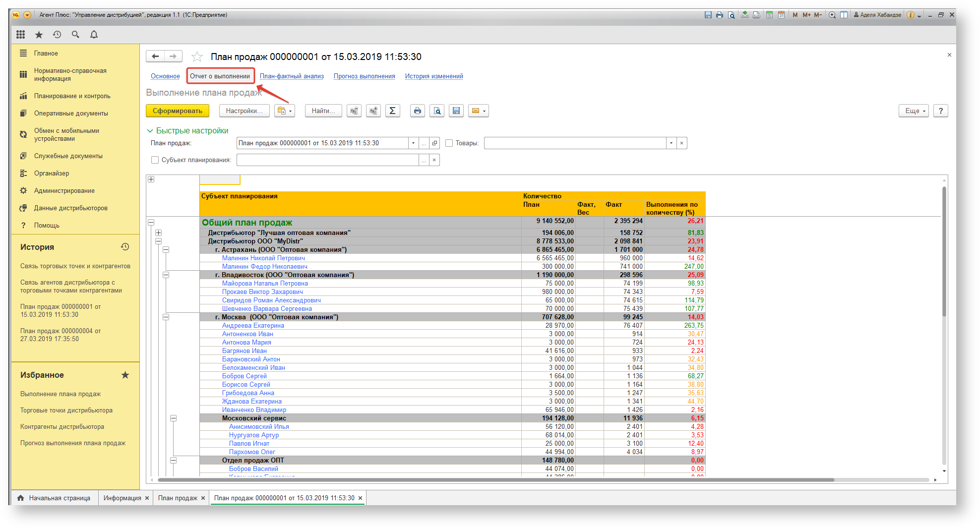Click the Сформировать button
Viewport: 980px width, 529px height.
click(x=177, y=111)
